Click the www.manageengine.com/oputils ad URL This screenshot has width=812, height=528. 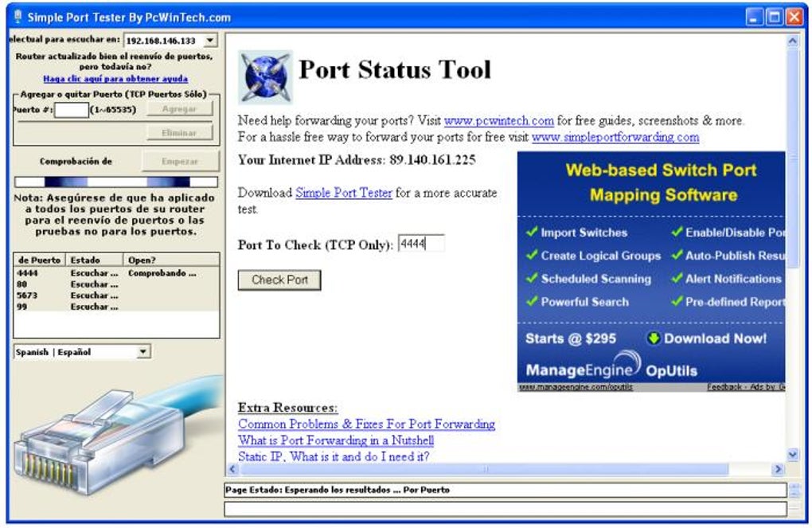pos(576,387)
